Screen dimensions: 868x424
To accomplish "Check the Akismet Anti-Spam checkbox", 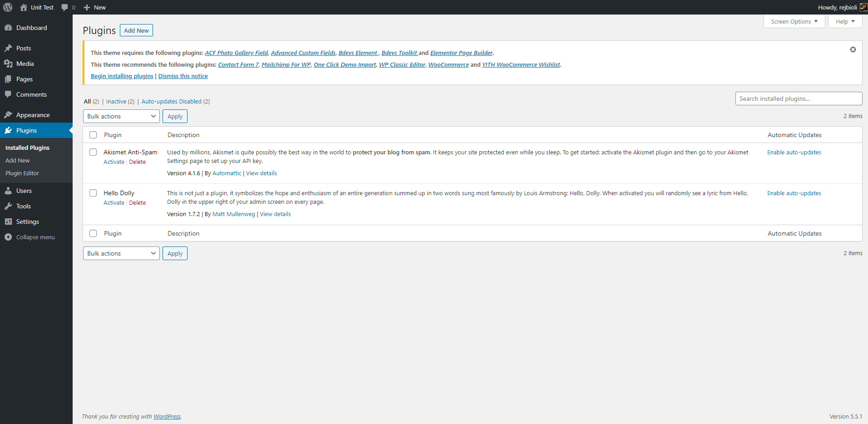I will click(93, 152).
